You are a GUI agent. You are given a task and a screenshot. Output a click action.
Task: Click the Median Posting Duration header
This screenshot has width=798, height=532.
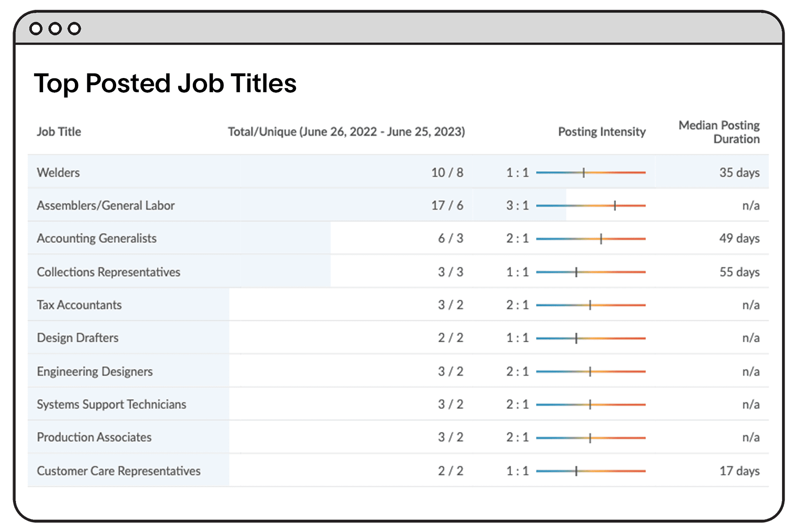coord(719,132)
